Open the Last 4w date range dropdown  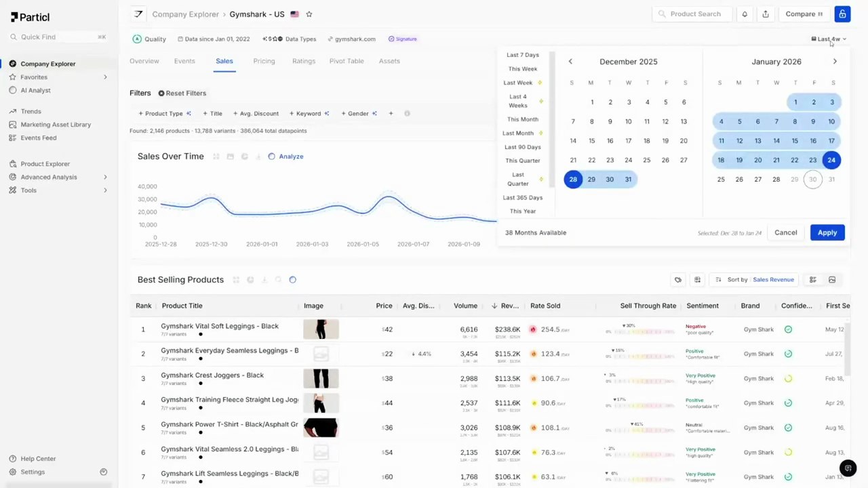pyautogui.click(x=829, y=39)
